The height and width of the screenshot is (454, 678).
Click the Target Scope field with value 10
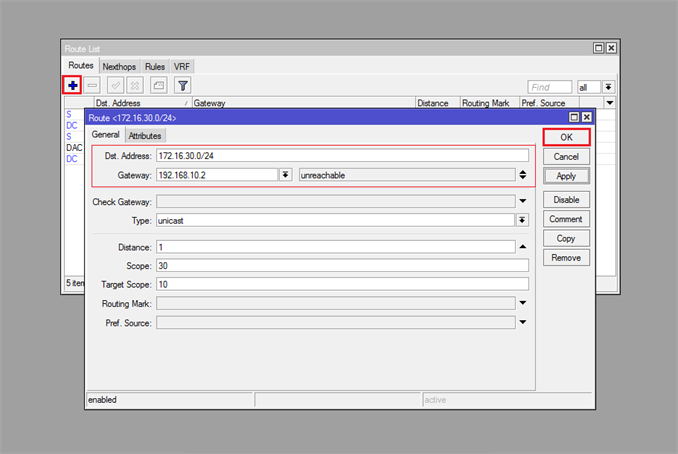point(342,284)
